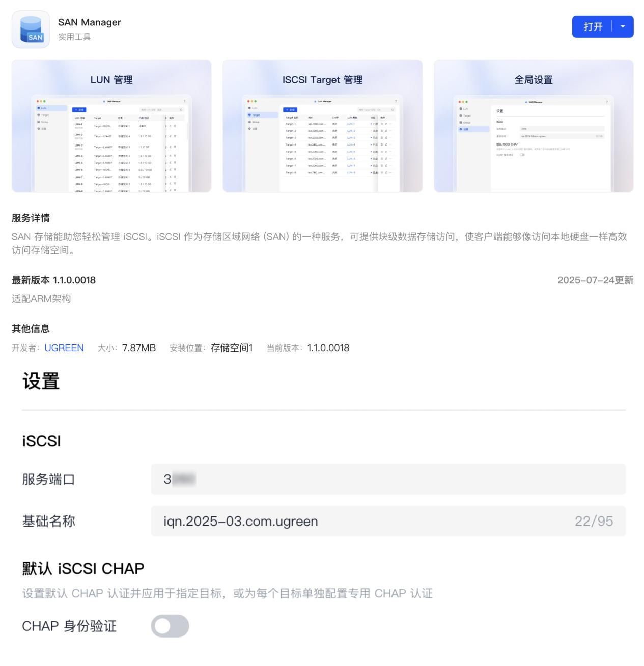Click the iSCSI section heading
The width and height of the screenshot is (644, 666).
[x=41, y=441]
